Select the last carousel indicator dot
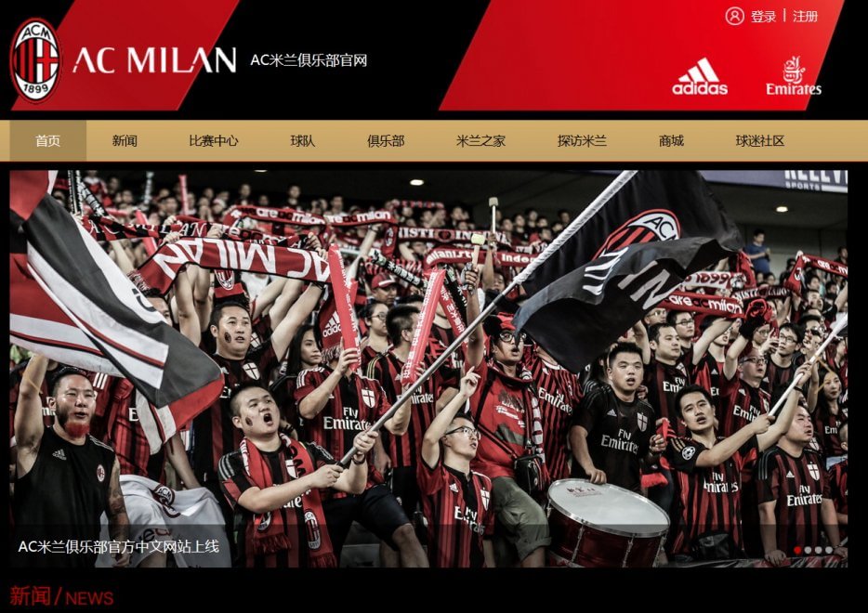Viewport: 868px width, 613px height. pos(829,550)
